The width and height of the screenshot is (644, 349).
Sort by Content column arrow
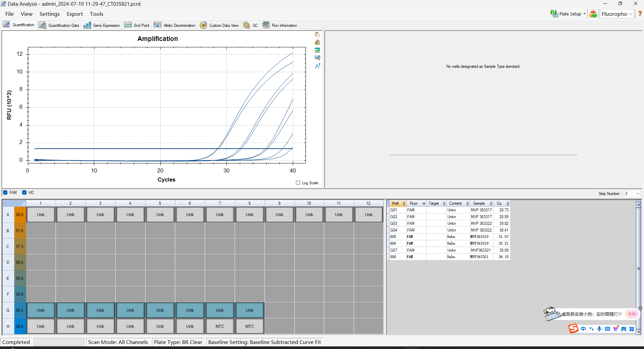(x=467, y=203)
